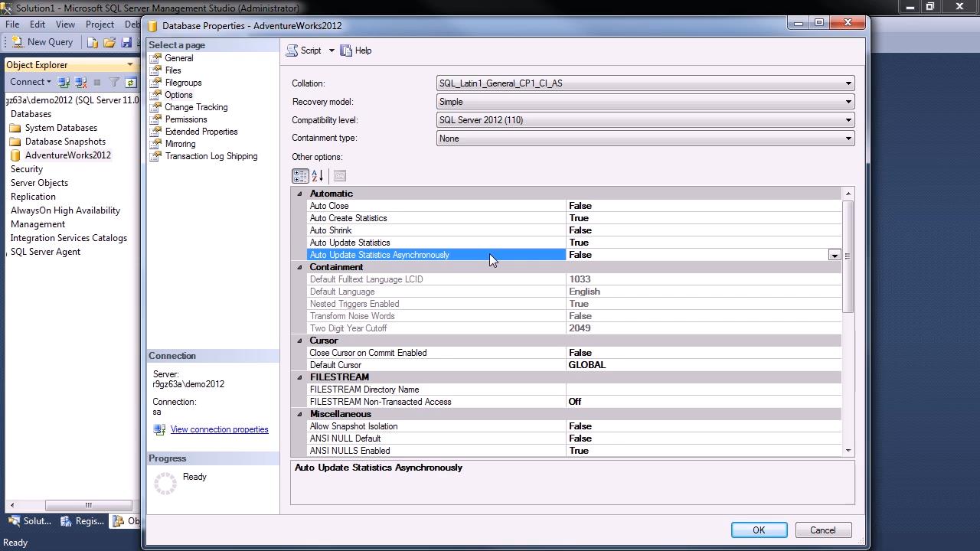Open the Project menu in SSMS
The height and width of the screenshot is (551, 980).
(x=100, y=24)
